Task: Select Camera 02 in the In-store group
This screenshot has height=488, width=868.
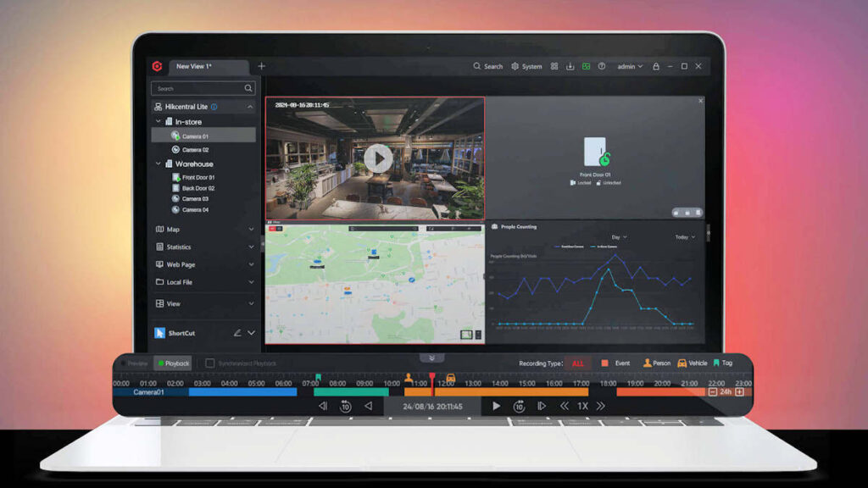Action: click(x=195, y=150)
